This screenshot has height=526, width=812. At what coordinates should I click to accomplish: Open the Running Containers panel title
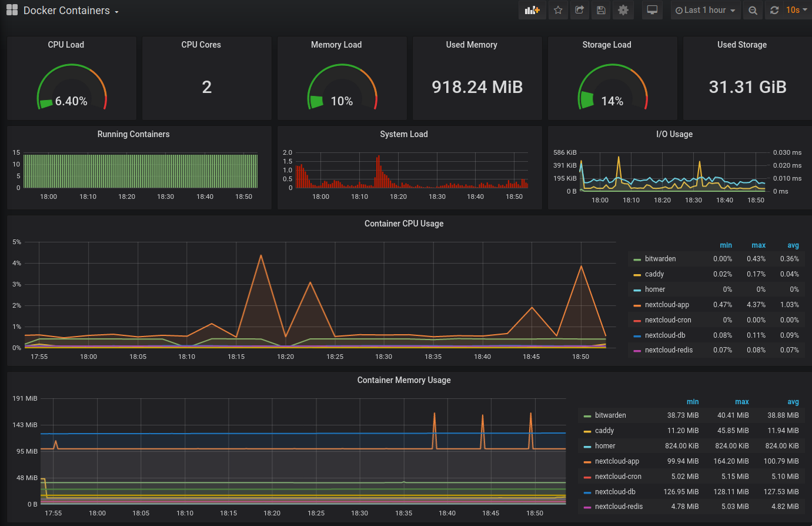[x=133, y=134]
